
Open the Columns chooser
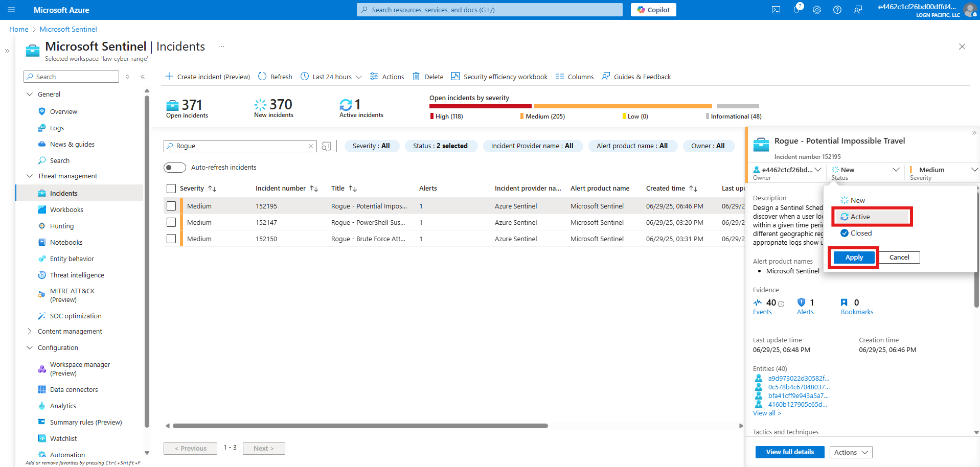(575, 77)
